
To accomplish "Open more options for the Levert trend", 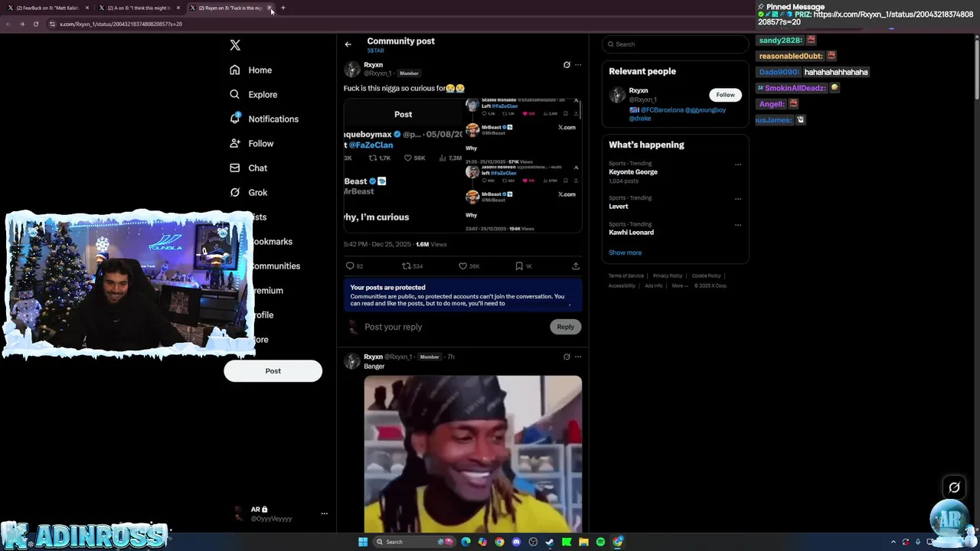I will click(738, 199).
